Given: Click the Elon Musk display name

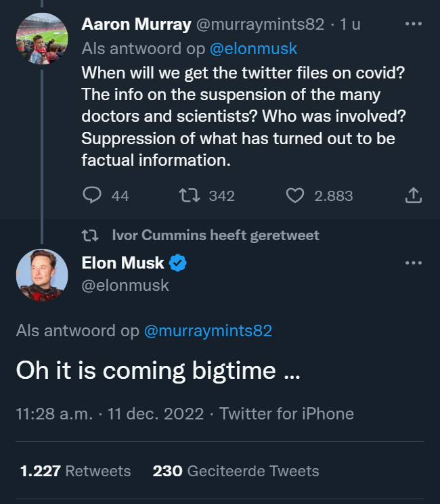Looking at the screenshot, I should (123, 262).
